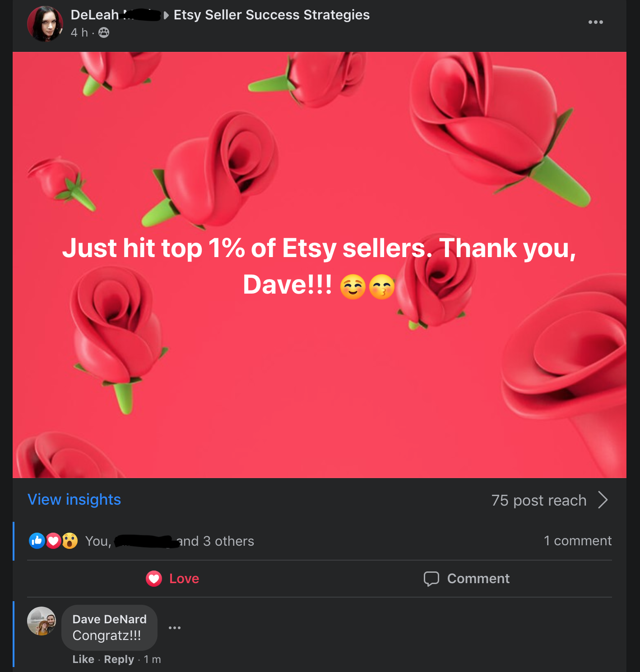
Task: Click the 4 h post timestamp
Action: click(79, 32)
